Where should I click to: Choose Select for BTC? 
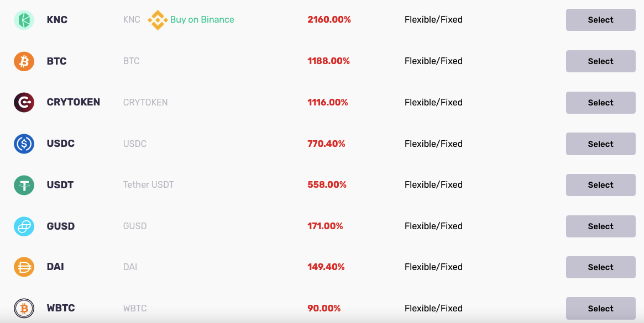[600, 61]
